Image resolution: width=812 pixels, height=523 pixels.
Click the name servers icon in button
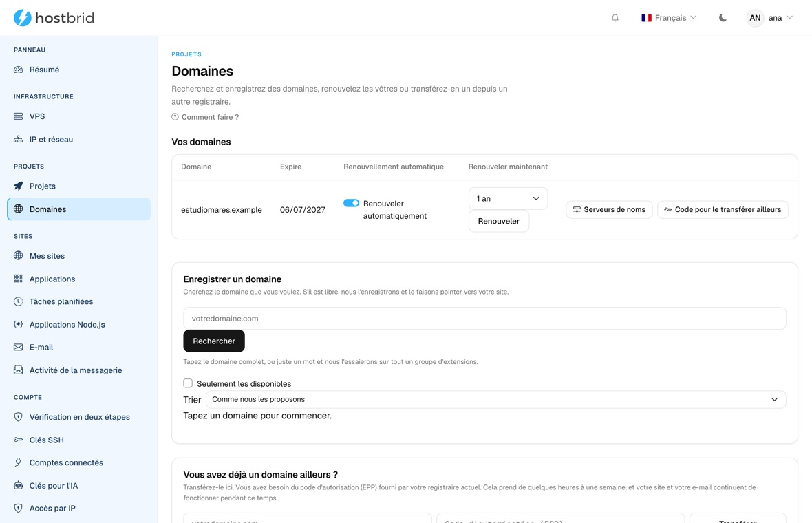coord(577,210)
